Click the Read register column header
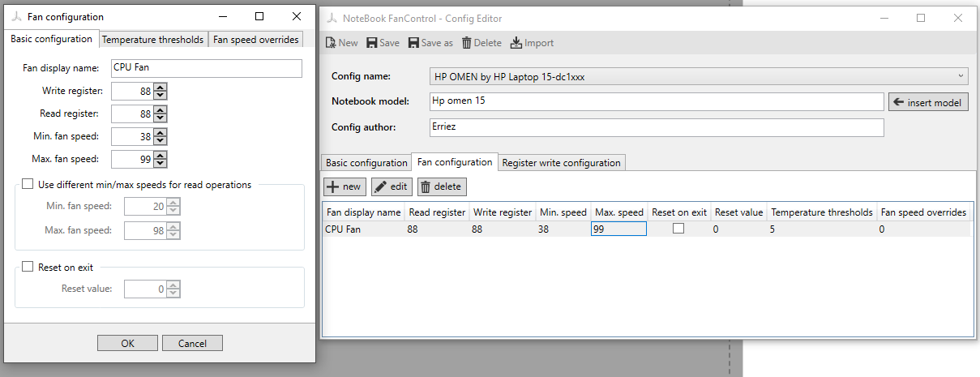 [x=437, y=212]
